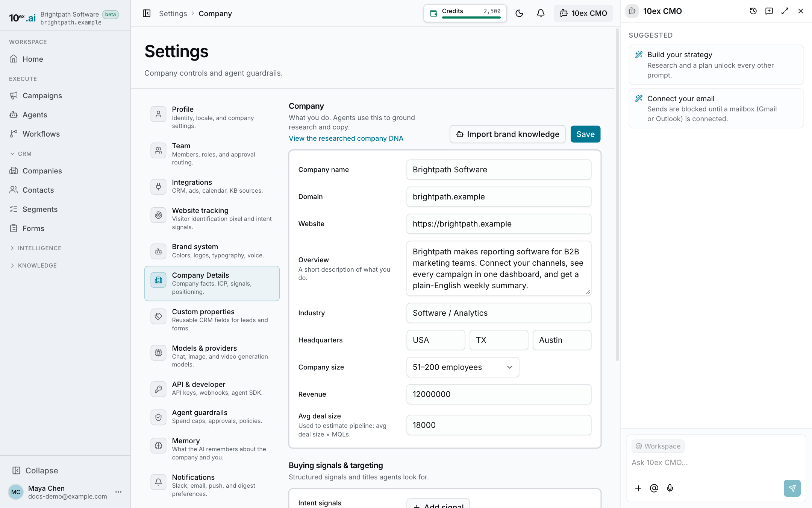Open the Team settings tab
The height and width of the screenshot is (508, 812).
pos(212,154)
